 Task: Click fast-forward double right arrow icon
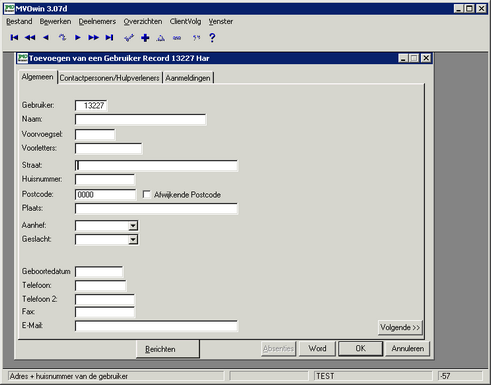coord(94,38)
